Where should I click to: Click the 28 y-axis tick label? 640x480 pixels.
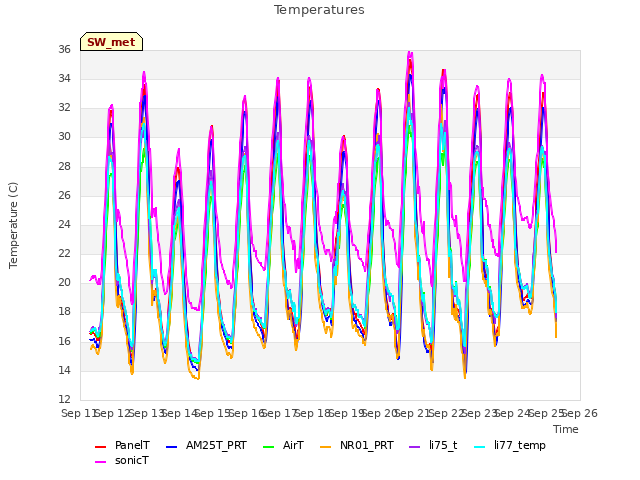64,166
